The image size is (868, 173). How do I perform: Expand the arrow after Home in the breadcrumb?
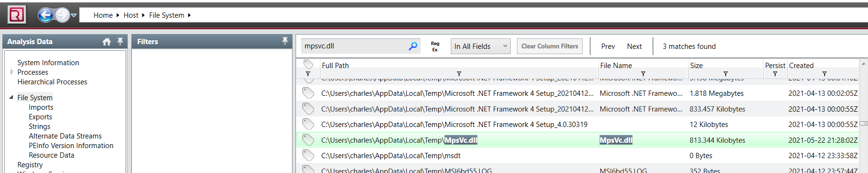coord(117,15)
